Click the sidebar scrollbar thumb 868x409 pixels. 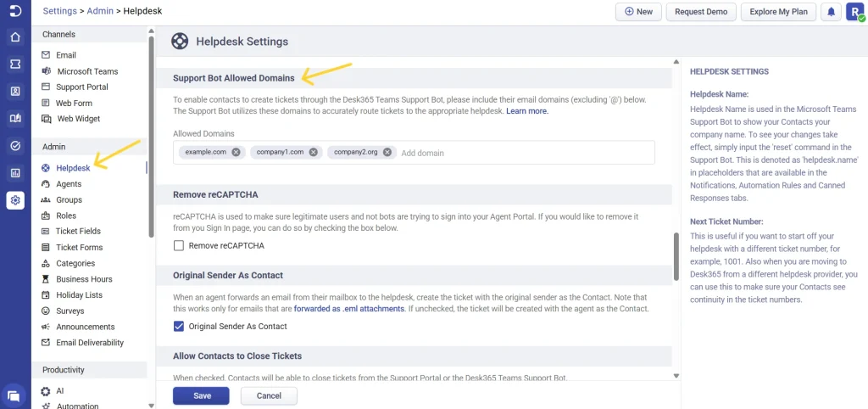pos(152,137)
